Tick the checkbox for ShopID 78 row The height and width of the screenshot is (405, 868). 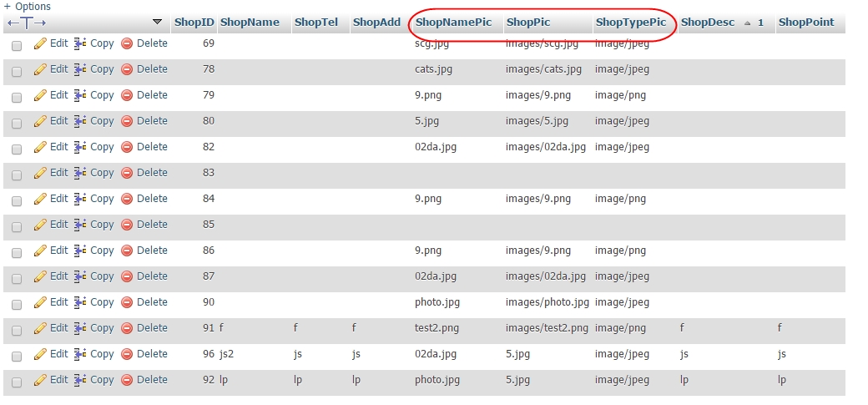pos(17,72)
